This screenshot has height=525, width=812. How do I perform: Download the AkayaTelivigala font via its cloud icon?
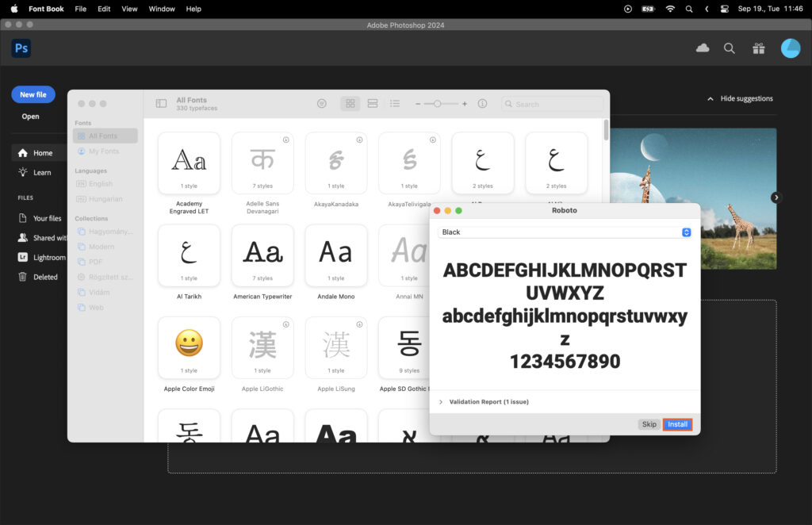(432, 140)
